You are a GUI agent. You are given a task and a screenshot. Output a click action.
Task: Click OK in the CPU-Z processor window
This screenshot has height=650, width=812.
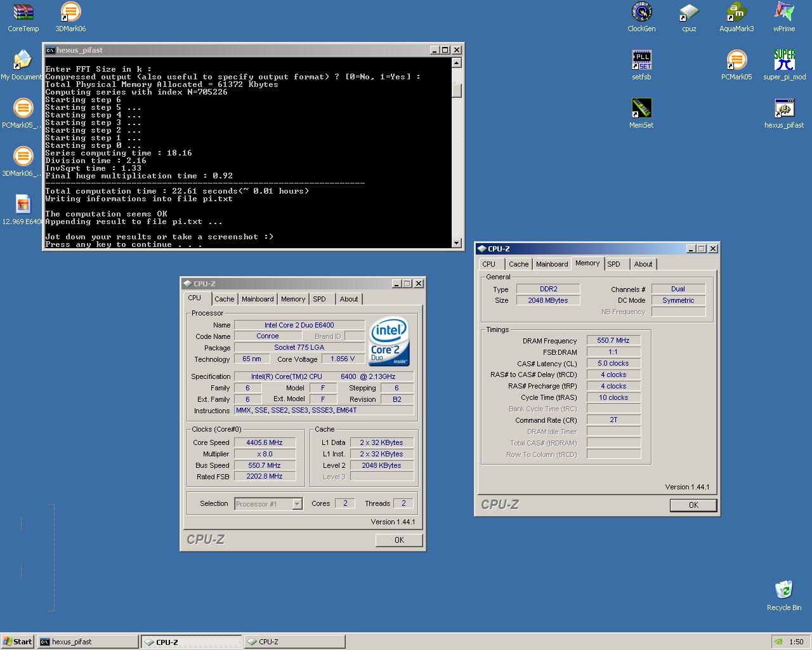pyautogui.click(x=399, y=540)
